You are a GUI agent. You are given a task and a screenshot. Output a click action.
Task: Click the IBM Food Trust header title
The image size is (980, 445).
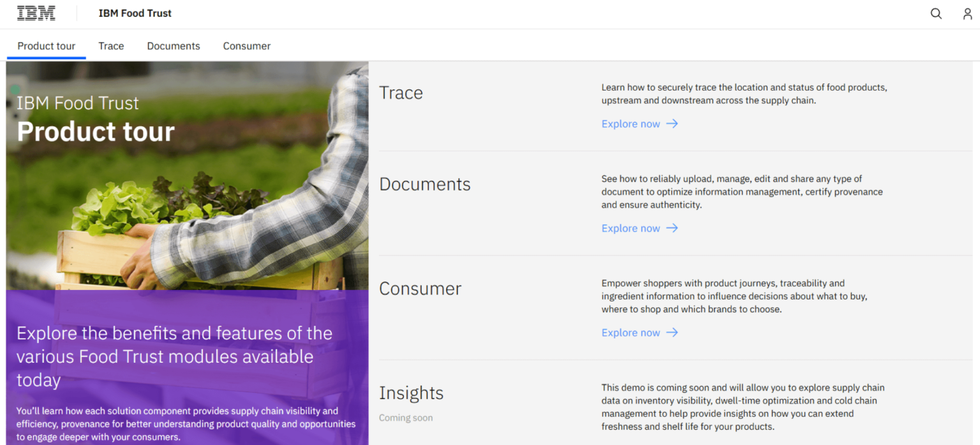135,13
